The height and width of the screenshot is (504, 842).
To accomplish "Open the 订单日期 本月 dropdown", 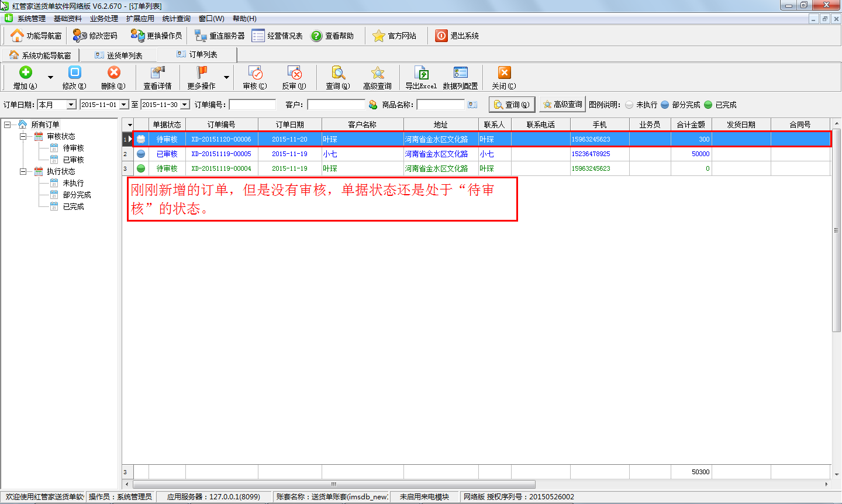I will 71,105.
